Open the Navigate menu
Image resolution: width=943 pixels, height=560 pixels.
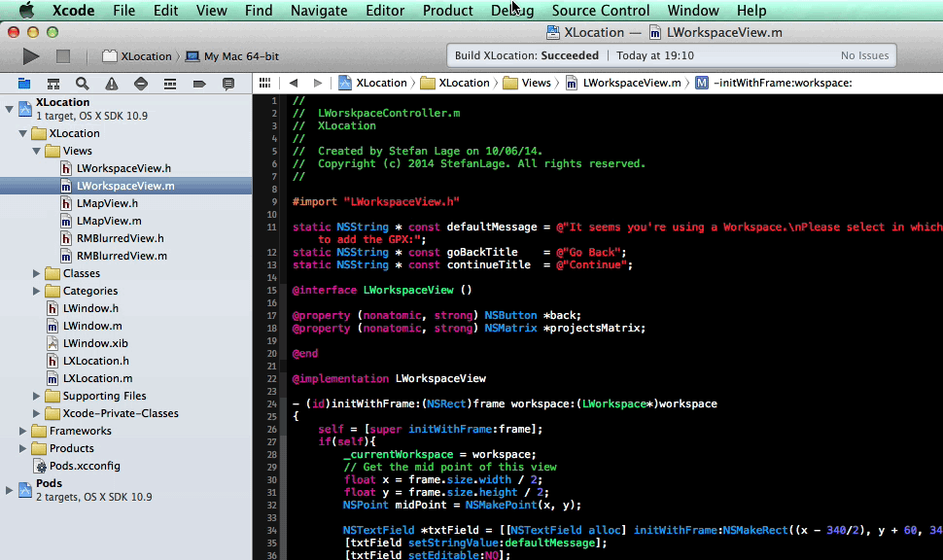(319, 11)
